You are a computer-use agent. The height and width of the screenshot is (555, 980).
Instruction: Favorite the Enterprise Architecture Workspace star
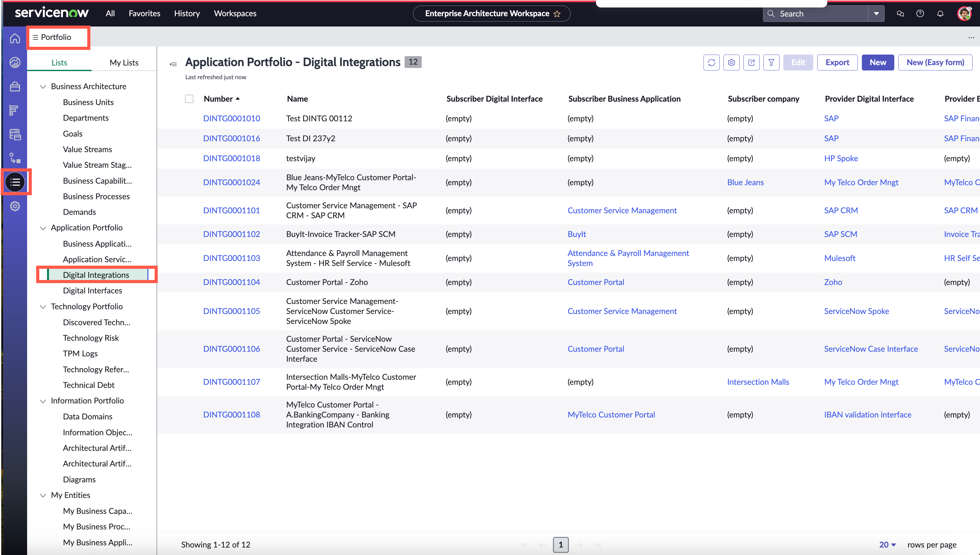pyautogui.click(x=557, y=14)
